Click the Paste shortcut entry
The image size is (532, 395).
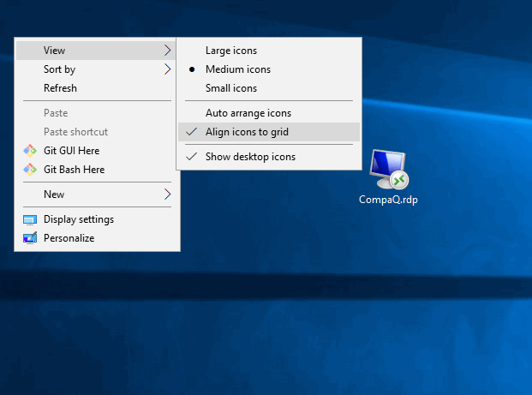click(75, 132)
